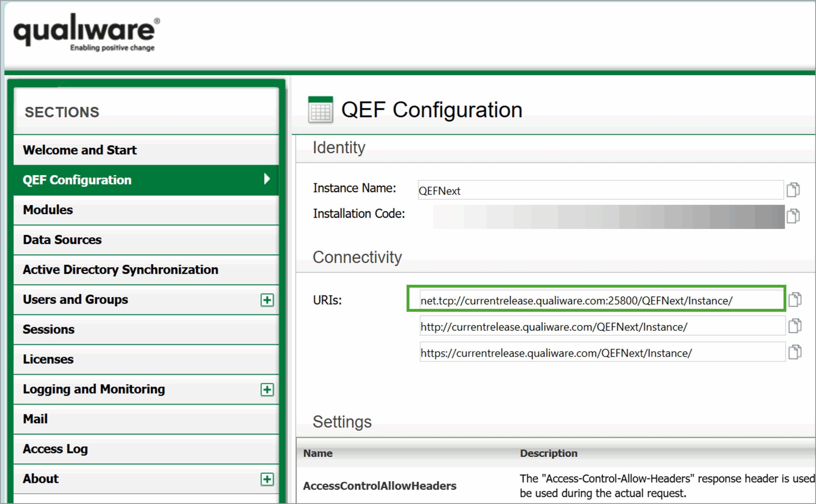Click the Connectivity heading

click(x=357, y=257)
